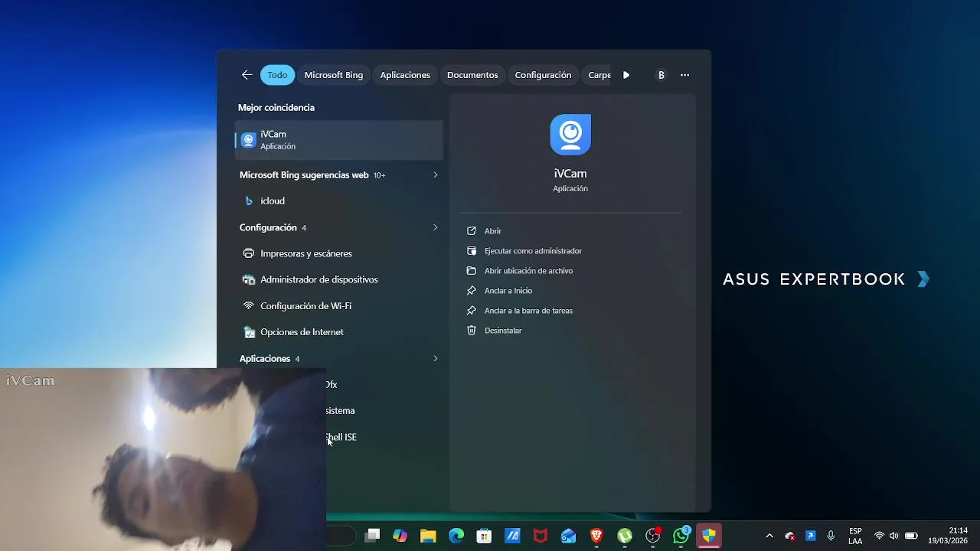
Task: Choose Ejecutar como administrador
Action: click(533, 251)
